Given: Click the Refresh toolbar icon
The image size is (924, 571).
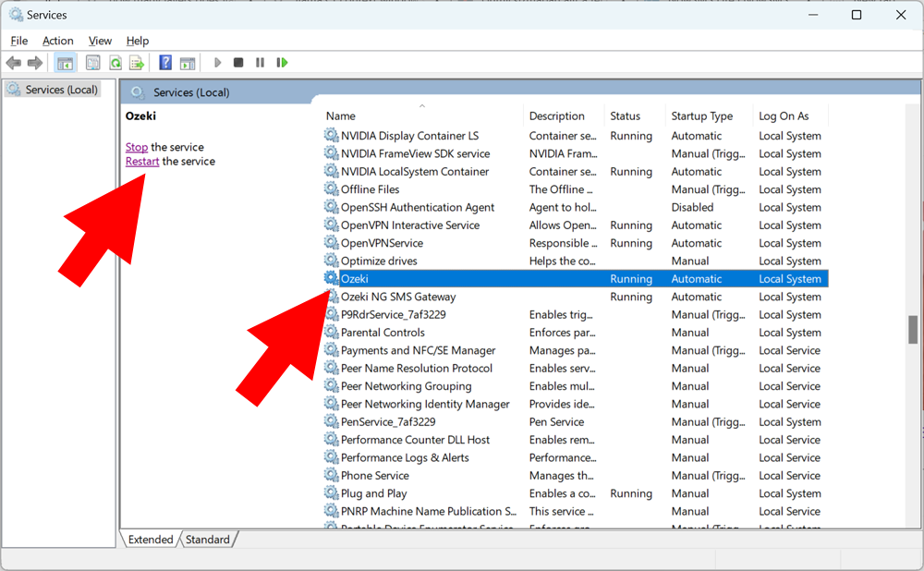Looking at the screenshot, I should point(115,63).
